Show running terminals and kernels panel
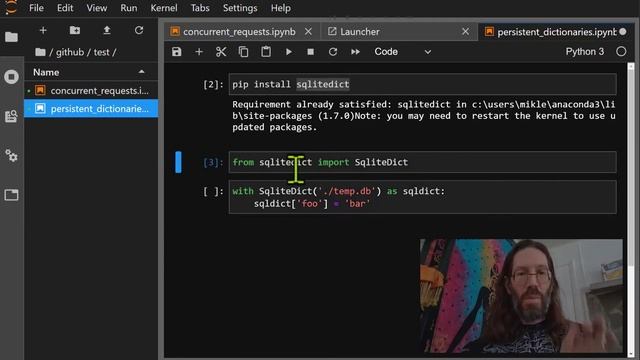The width and height of the screenshot is (640, 360). coord(11,77)
